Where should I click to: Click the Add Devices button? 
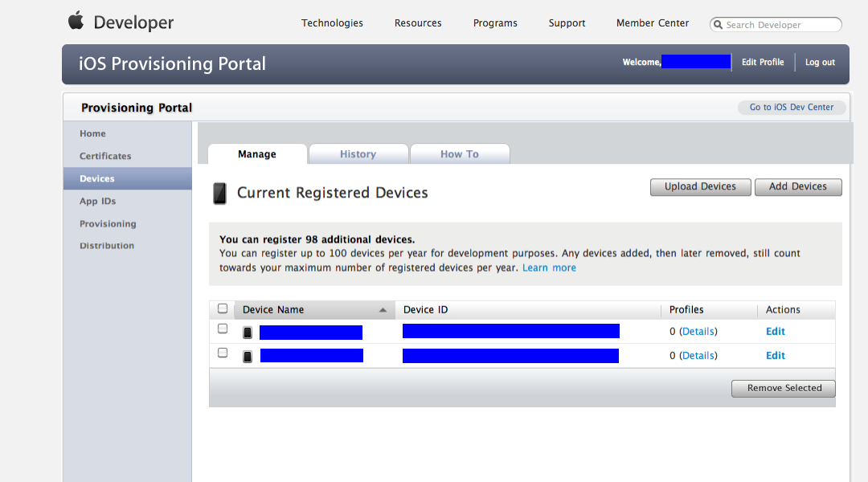point(797,186)
